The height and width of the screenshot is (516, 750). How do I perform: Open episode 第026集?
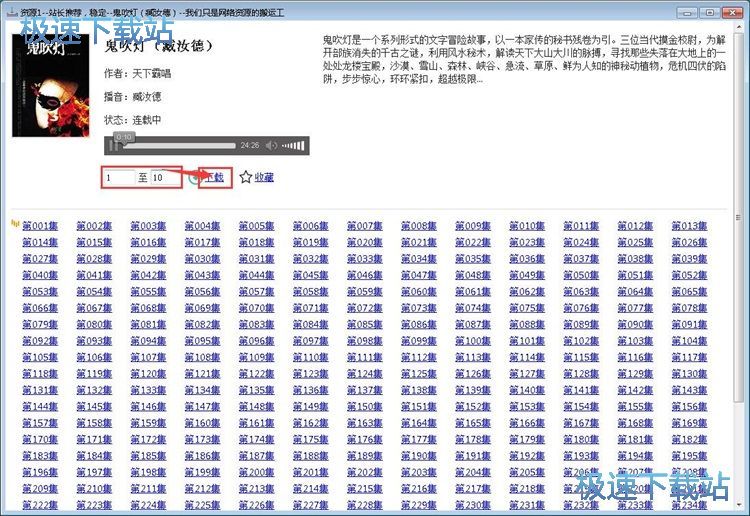689,242
